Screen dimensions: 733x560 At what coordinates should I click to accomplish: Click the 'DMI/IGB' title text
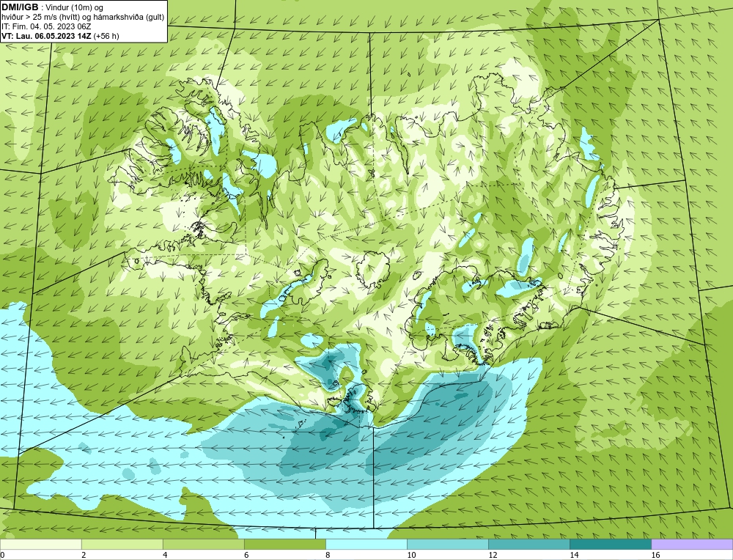[20, 7]
